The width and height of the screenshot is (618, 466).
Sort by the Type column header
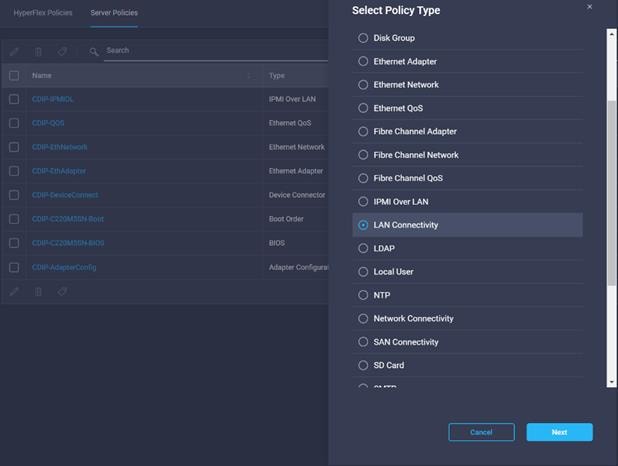(x=277, y=75)
